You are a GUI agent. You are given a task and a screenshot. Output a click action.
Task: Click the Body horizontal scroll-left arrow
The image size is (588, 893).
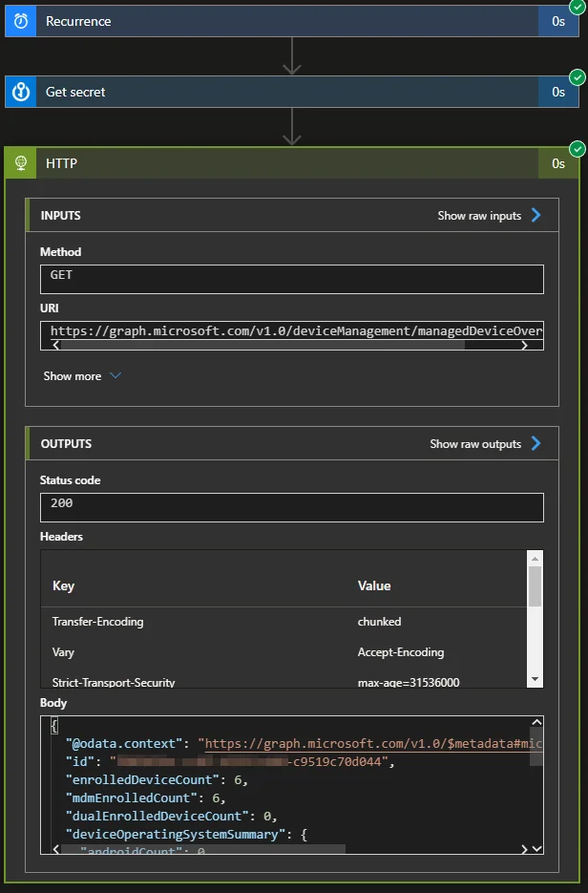point(55,849)
